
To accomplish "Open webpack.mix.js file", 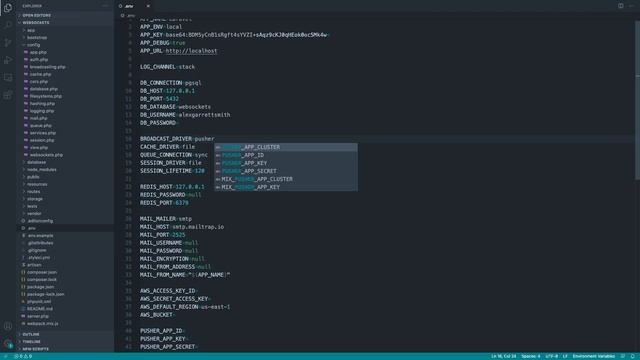I will (65, 324).
